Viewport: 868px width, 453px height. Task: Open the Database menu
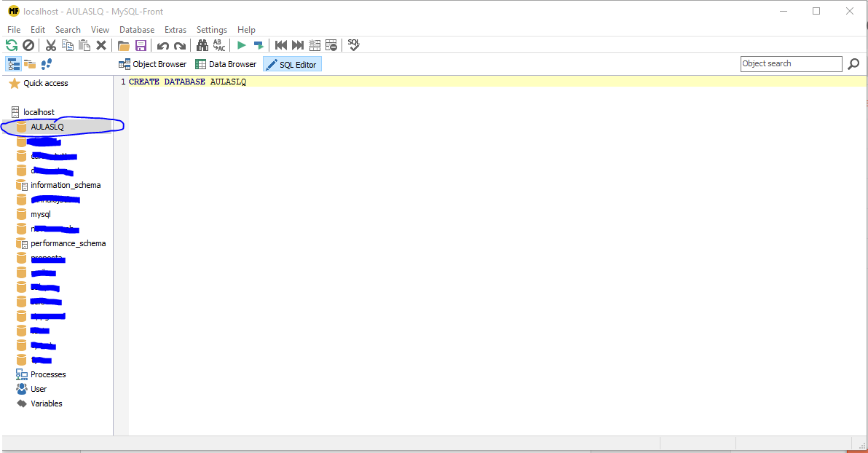click(137, 30)
